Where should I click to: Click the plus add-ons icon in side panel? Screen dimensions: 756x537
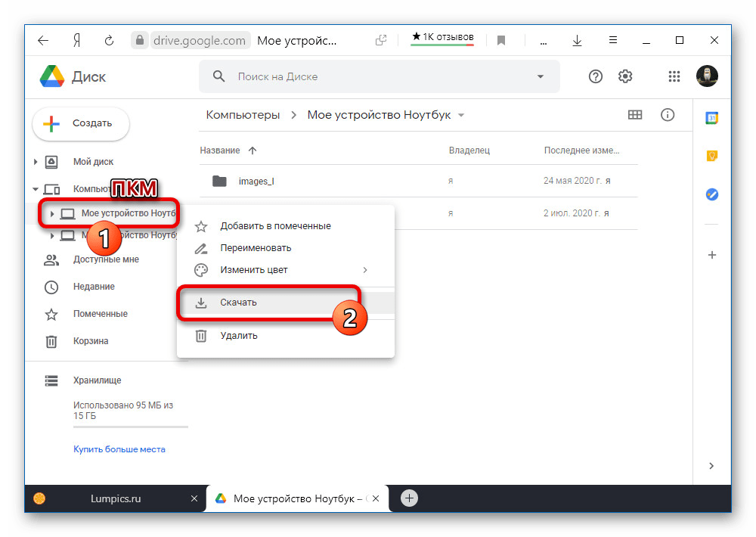711,255
